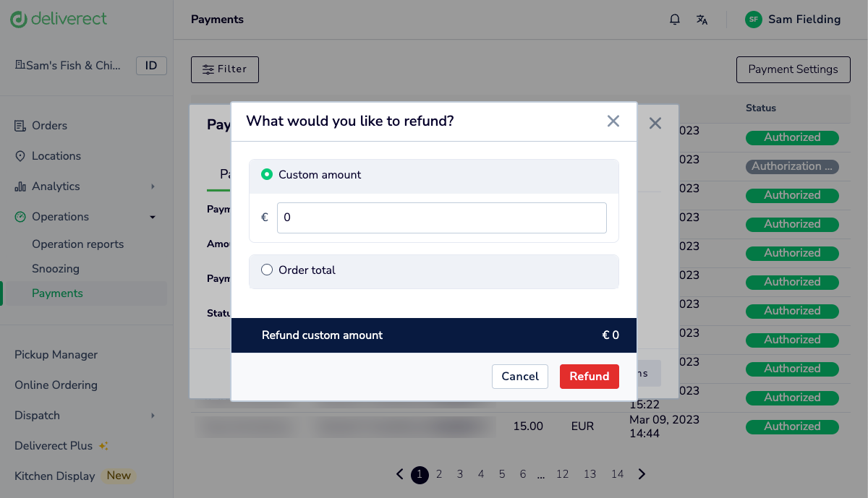Click the SF user avatar
Screen dimensions: 868x498
tap(754, 20)
